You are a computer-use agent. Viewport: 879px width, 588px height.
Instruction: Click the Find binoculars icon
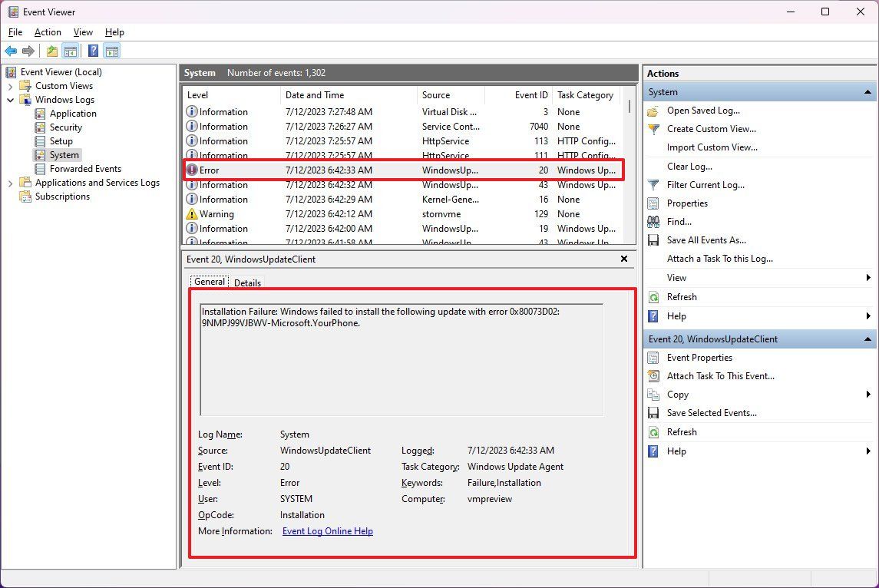pyautogui.click(x=652, y=221)
